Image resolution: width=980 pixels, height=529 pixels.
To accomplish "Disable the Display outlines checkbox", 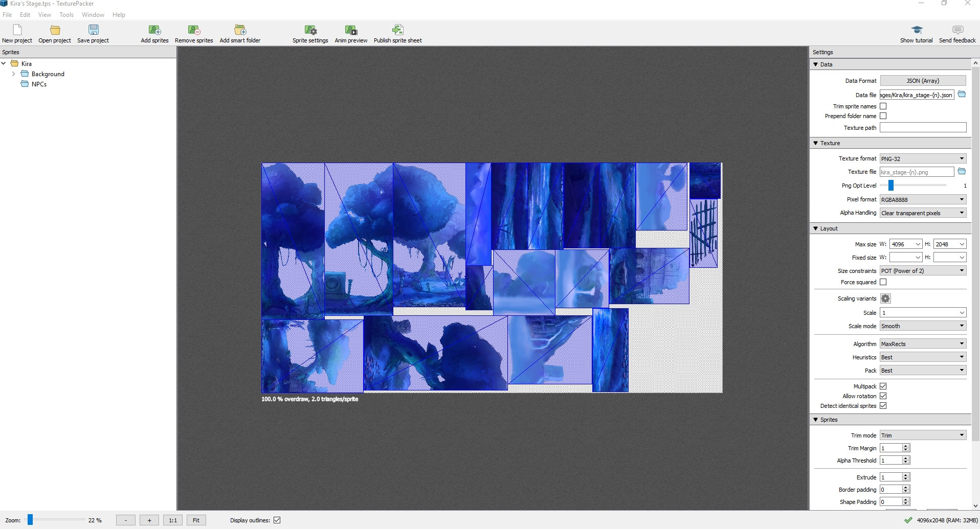I will pyautogui.click(x=277, y=520).
